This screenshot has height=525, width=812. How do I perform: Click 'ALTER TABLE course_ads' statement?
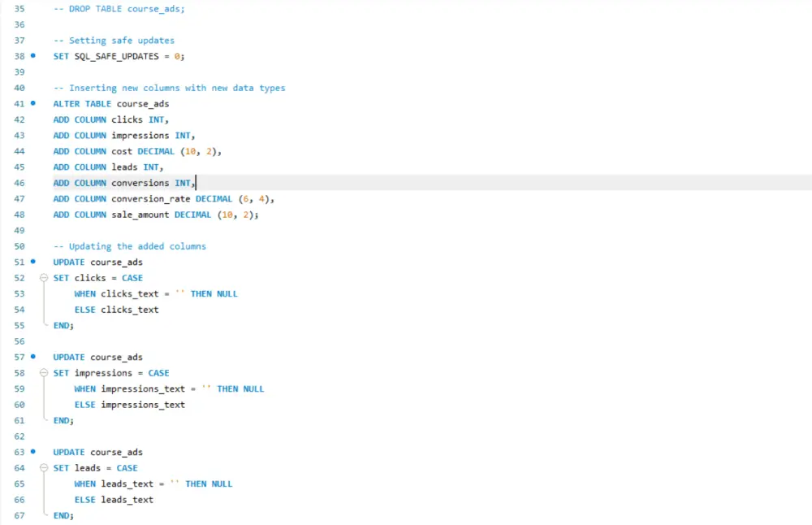111,104
